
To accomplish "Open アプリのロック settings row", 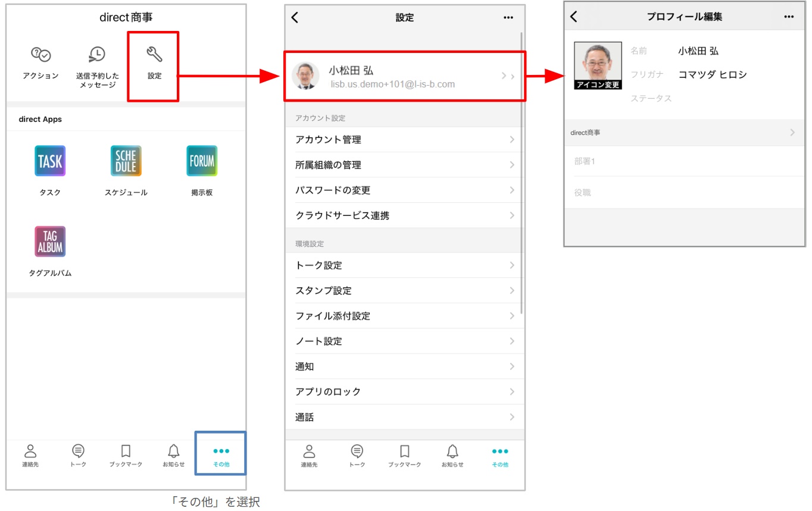I will (x=404, y=391).
